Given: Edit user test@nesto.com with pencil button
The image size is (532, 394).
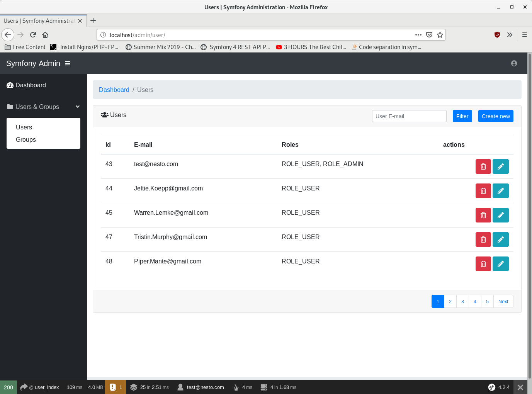Looking at the screenshot, I should [501, 166].
